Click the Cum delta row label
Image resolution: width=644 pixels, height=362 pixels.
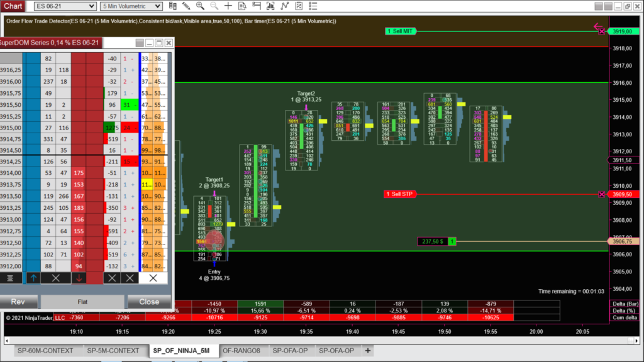(x=625, y=317)
